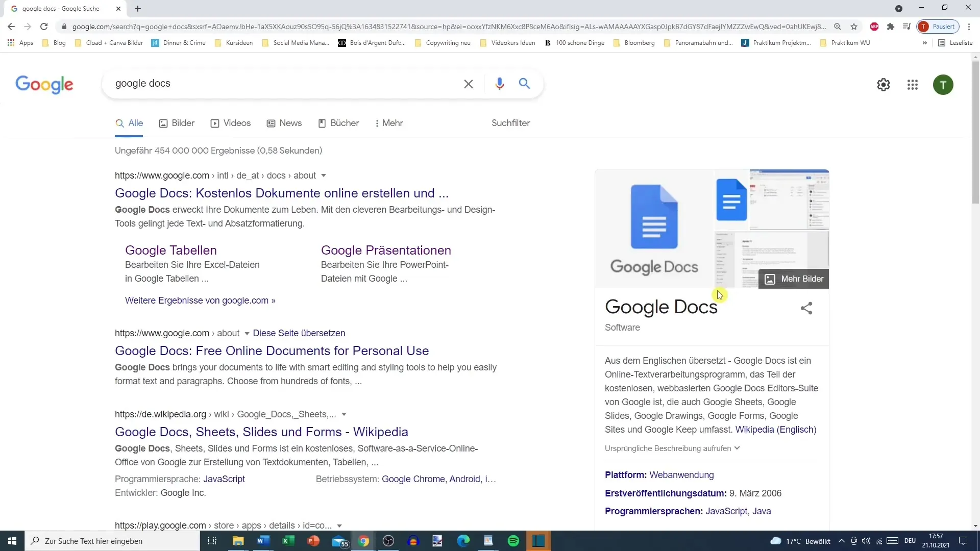Show hidden system tray icons arrow

click(x=841, y=541)
